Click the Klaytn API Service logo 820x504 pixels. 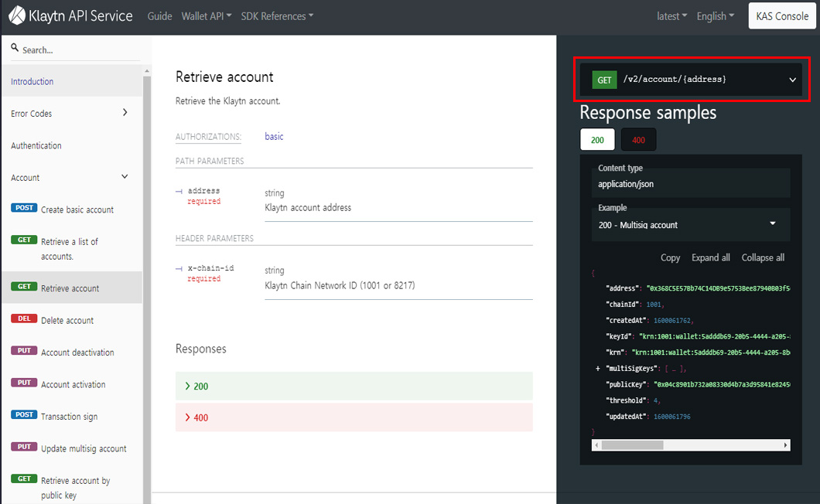[x=70, y=15]
